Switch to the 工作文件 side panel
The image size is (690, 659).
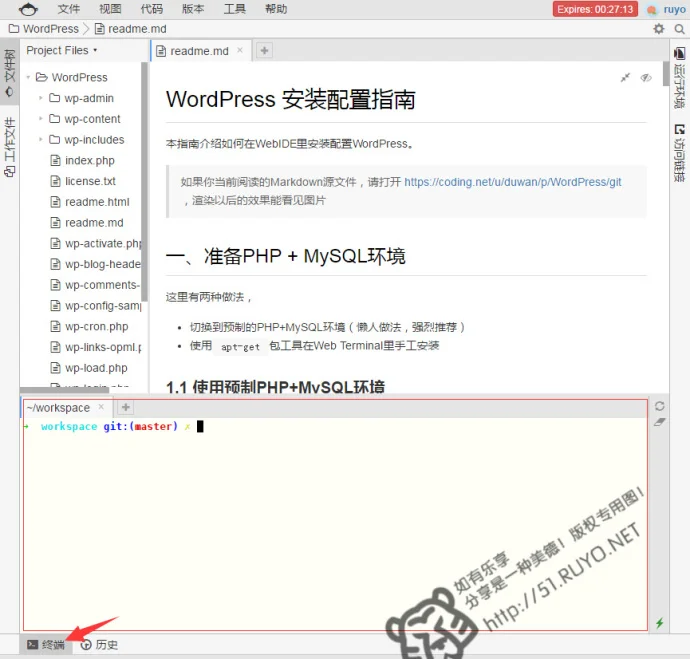click(x=10, y=147)
